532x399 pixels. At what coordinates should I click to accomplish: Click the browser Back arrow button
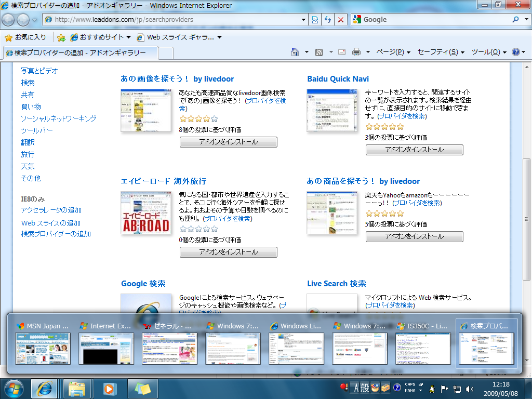pos(8,20)
